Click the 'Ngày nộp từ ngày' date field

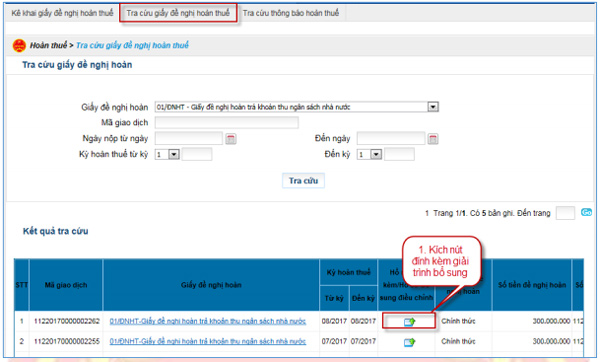click(x=189, y=138)
